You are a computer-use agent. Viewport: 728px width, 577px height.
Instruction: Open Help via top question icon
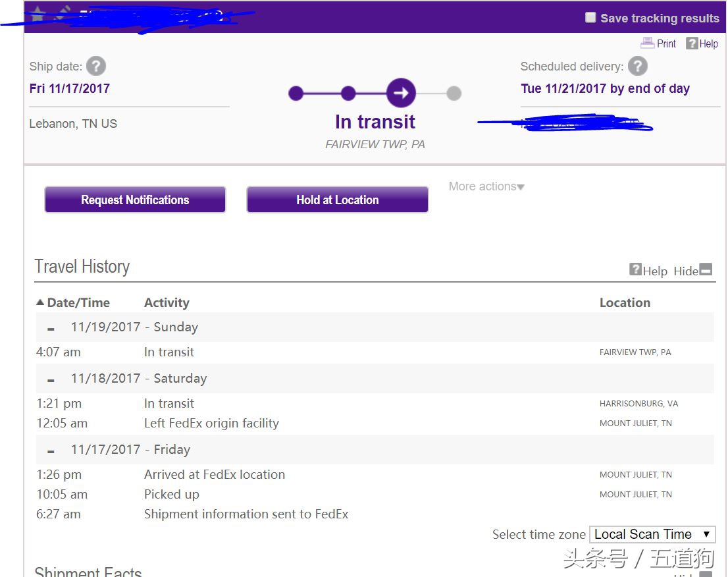(x=692, y=43)
